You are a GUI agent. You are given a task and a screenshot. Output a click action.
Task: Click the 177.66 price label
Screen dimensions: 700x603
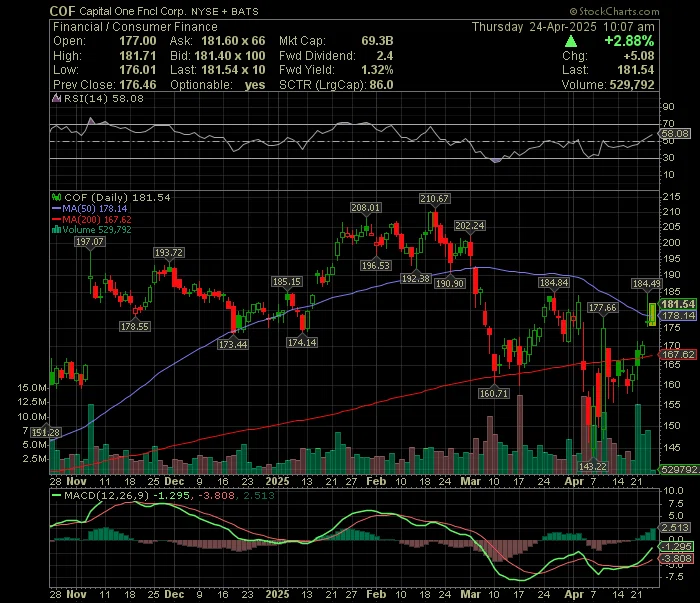point(602,308)
